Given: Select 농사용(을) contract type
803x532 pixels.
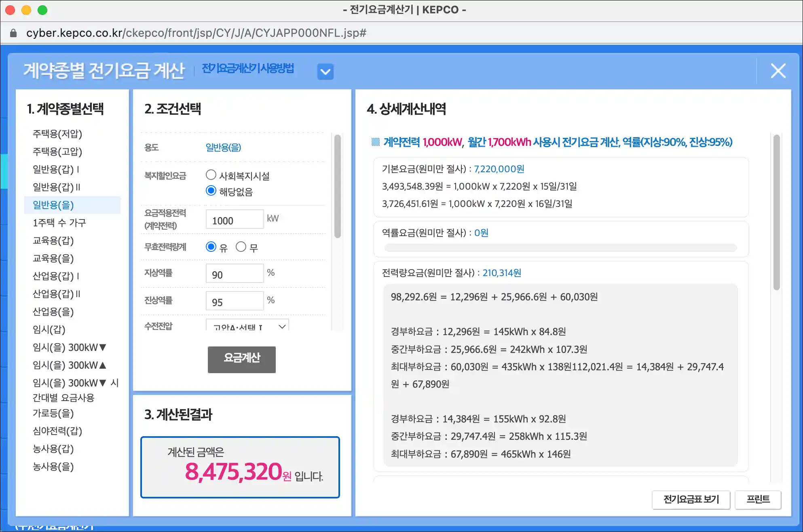Looking at the screenshot, I should coord(53,467).
